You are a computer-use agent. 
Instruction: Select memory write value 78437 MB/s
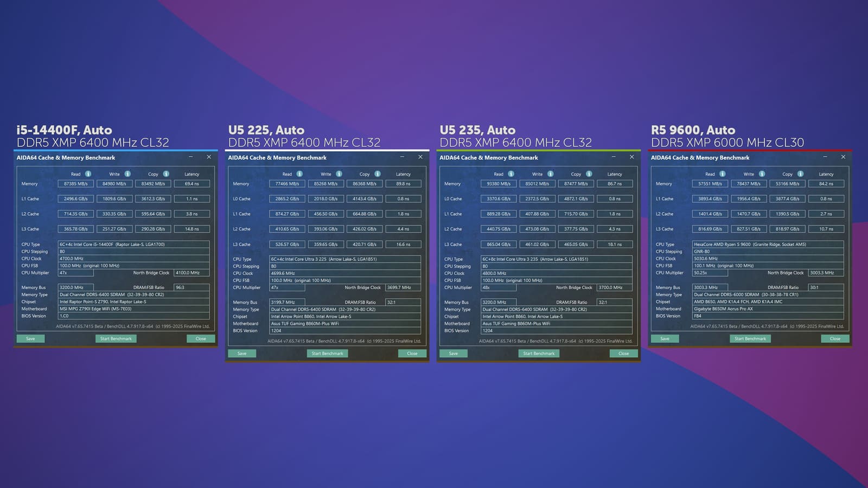tap(749, 184)
